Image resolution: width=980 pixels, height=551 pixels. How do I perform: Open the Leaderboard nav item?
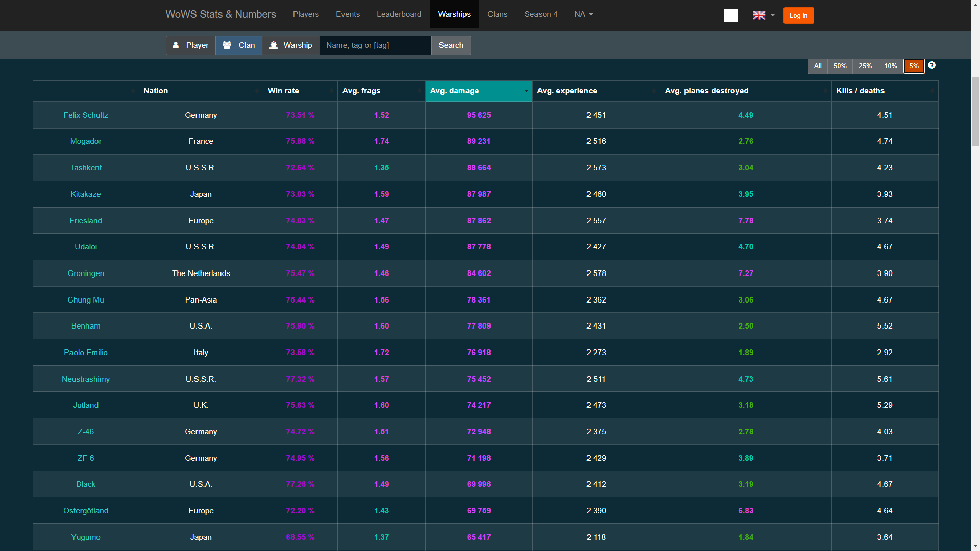pyautogui.click(x=399, y=14)
